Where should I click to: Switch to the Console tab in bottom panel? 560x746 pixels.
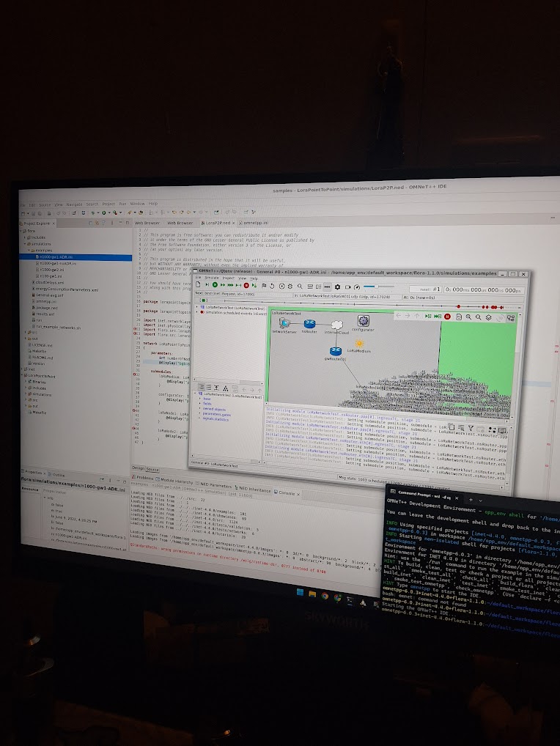(285, 492)
